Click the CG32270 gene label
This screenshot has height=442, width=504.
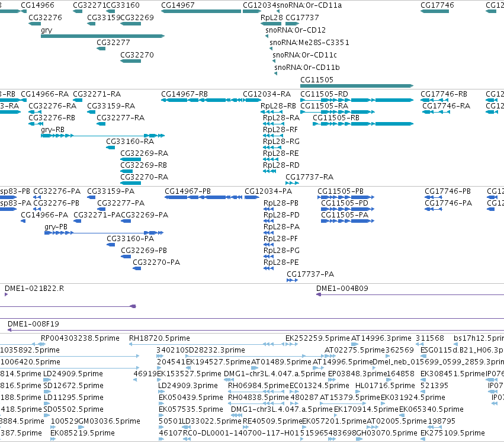point(137,55)
